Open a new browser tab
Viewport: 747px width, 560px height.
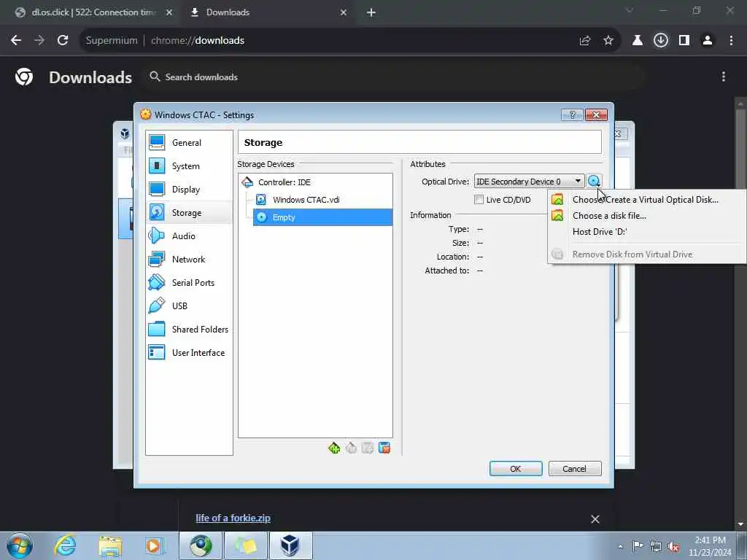(x=371, y=12)
